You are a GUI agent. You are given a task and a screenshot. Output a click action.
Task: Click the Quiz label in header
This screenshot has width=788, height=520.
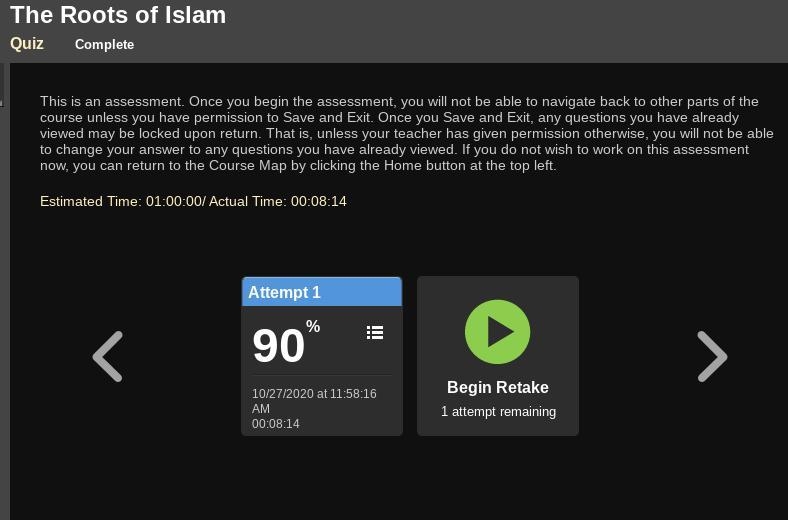27,43
